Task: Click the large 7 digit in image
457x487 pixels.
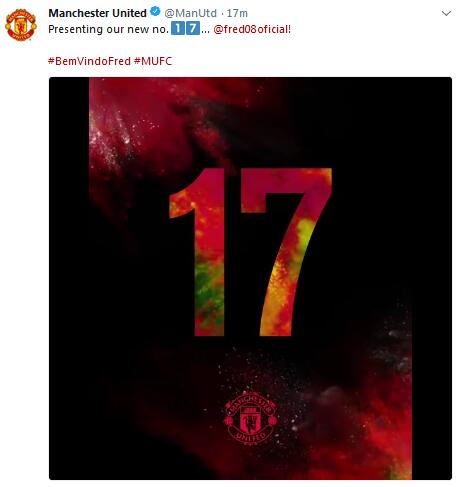Action: (x=286, y=252)
